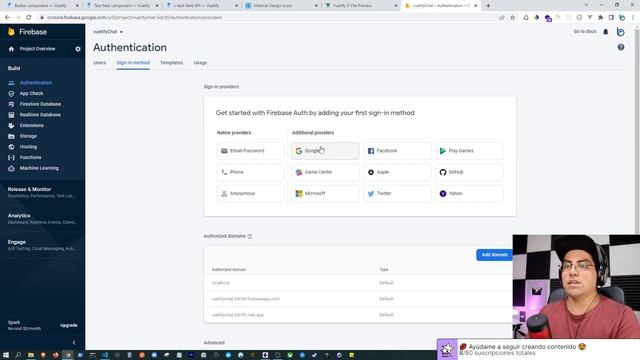Open project settings gear icon
Viewport: 640px width, 360px height.
(78, 49)
